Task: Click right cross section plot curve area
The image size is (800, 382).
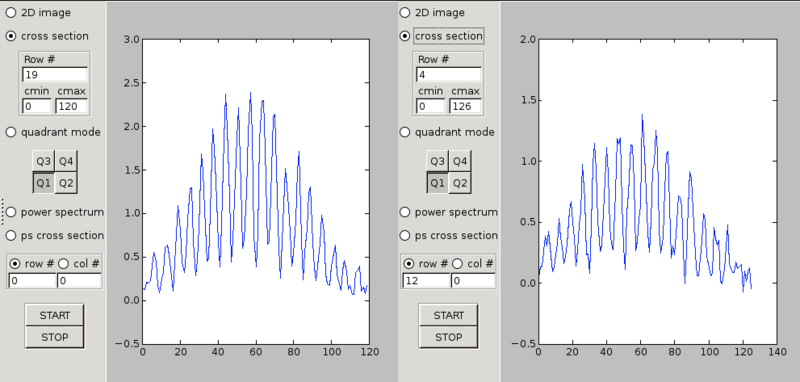Action: coord(658,191)
